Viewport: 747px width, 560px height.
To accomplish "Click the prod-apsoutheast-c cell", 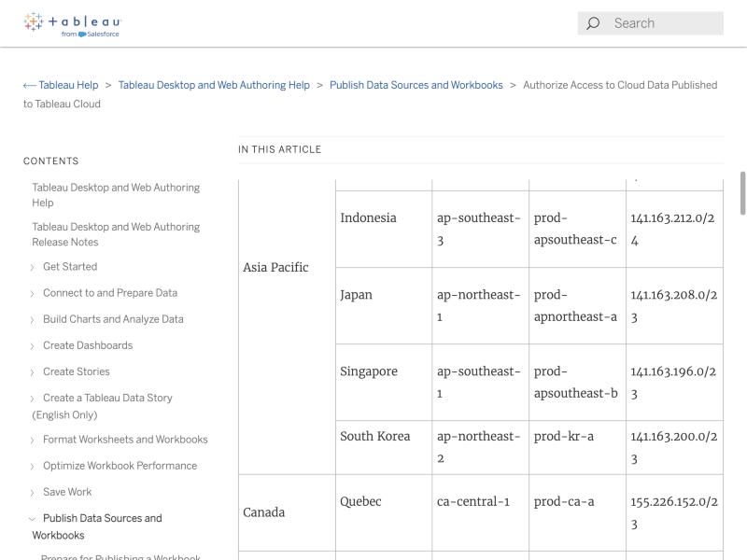I will [x=577, y=229].
